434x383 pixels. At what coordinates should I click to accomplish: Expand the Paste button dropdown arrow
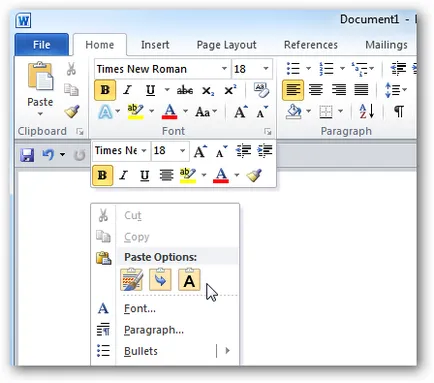[x=40, y=114]
